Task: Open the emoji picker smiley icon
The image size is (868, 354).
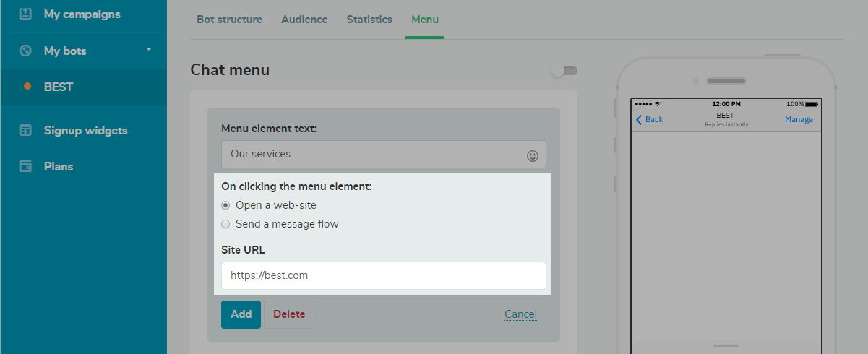Action: click(533, 155)
